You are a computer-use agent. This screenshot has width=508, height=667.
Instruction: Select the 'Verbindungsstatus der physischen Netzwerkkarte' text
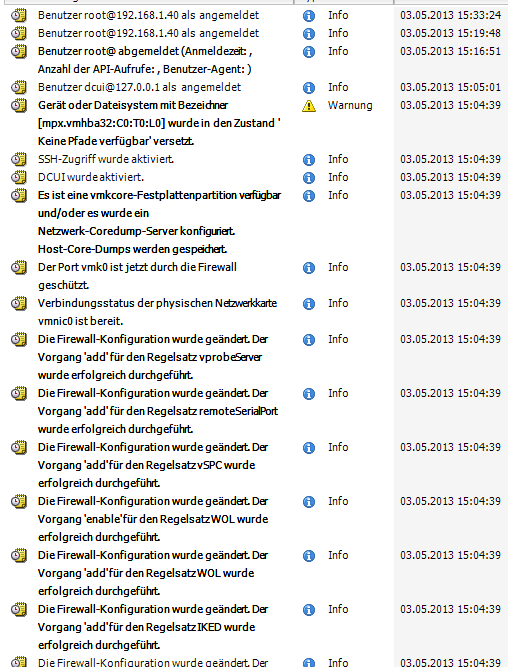click(x=157, y=303)
